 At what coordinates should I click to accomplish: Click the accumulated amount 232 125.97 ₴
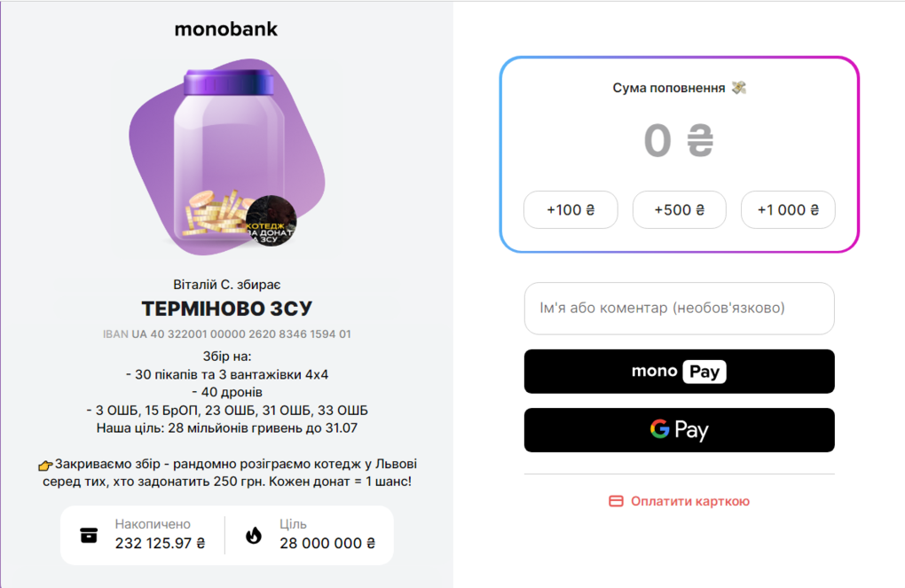pos(160,544)
